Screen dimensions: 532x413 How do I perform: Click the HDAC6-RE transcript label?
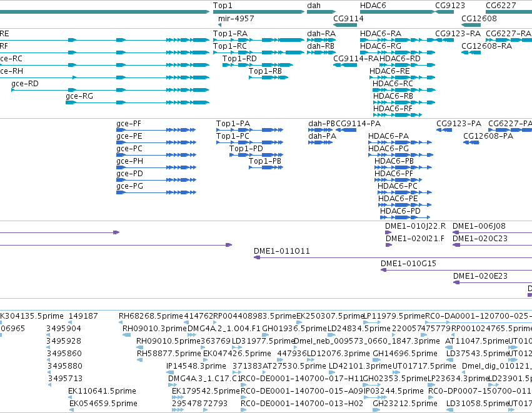(x=389, y=71)
